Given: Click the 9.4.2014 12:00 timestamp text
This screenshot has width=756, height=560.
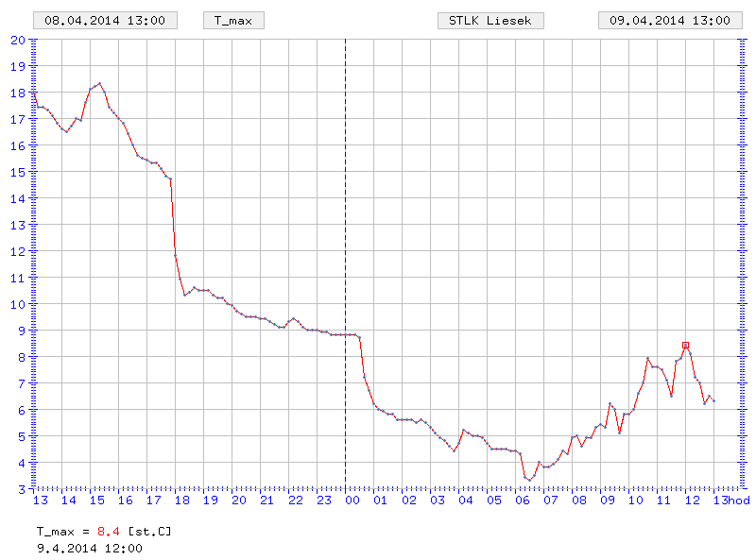Looking at the screenshot, I should coord(89,547).
